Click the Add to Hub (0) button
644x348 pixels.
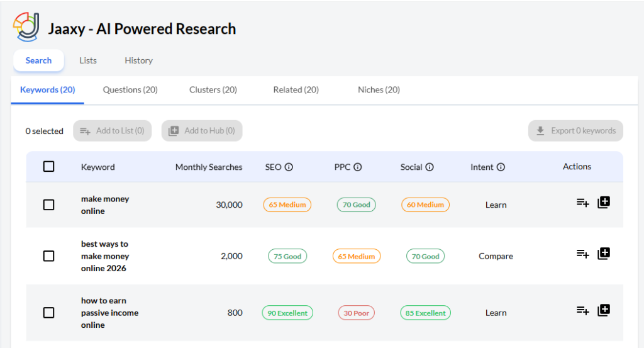click(202, 131)
